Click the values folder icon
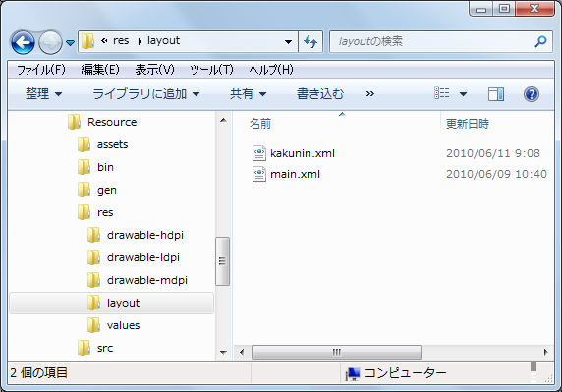This screenshot has width=562, height=392. [x=93, y=325]
